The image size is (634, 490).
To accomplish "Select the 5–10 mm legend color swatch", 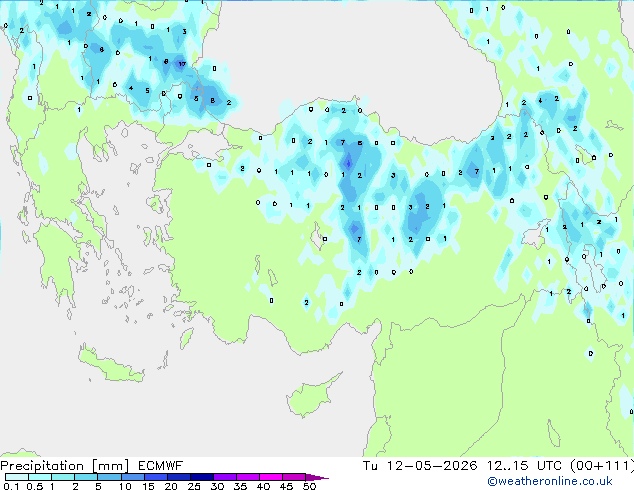I will (x=109, y=477).
